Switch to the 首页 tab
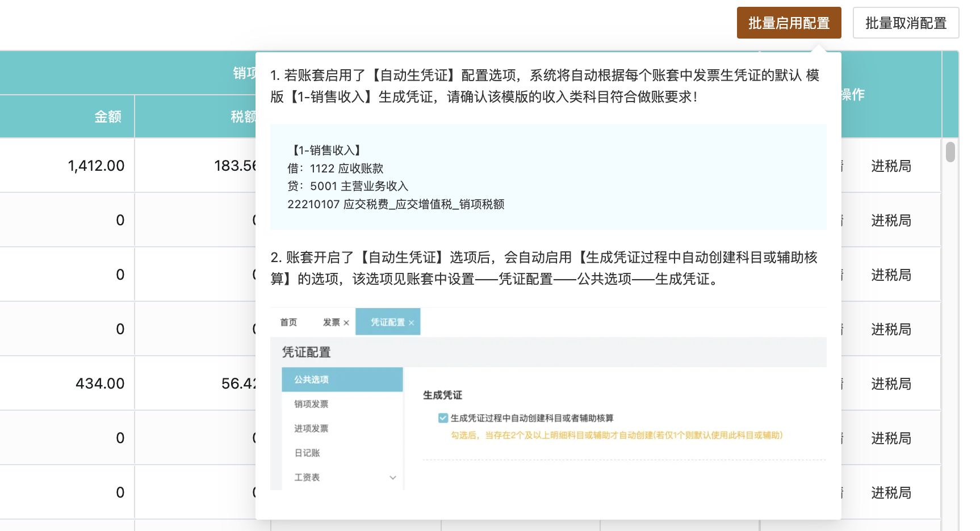 point(288,322)
